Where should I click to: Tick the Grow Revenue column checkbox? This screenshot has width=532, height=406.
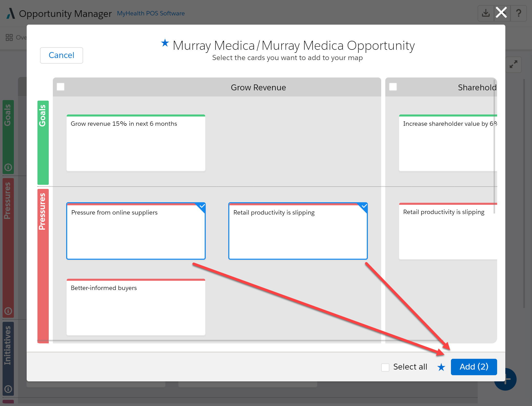(x=61, y=87)
